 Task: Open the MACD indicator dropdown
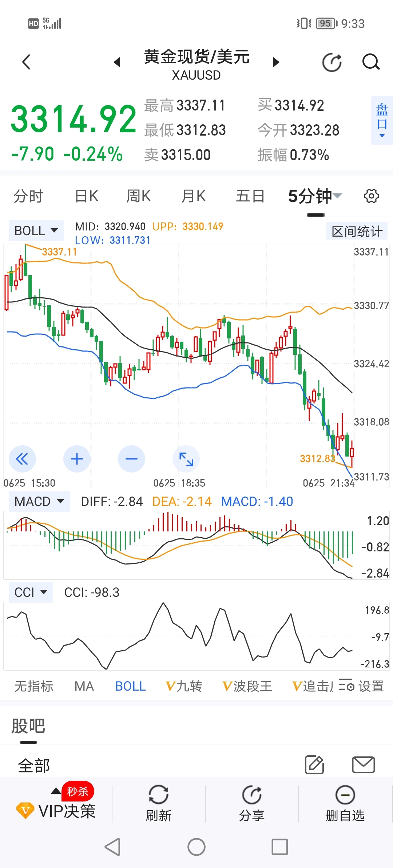tap(39, 502)
